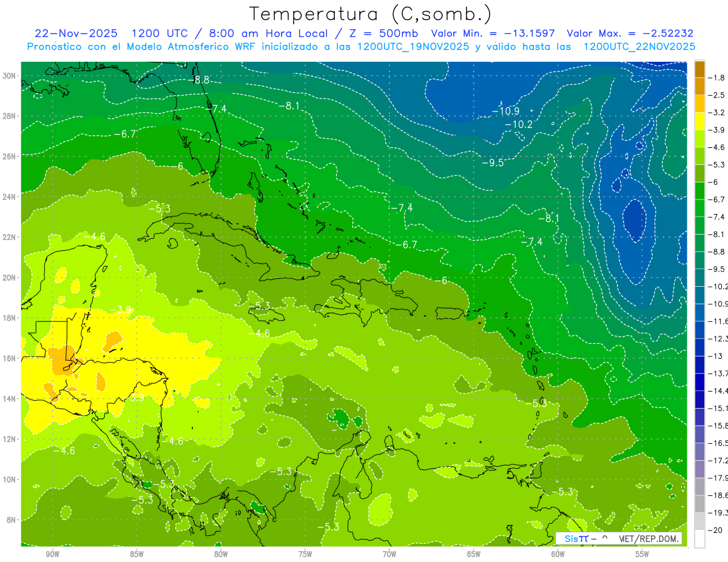Pick the white swatch below -20 in legend
The height and width of the screenshot is (562, 728).
coord(699,538)
